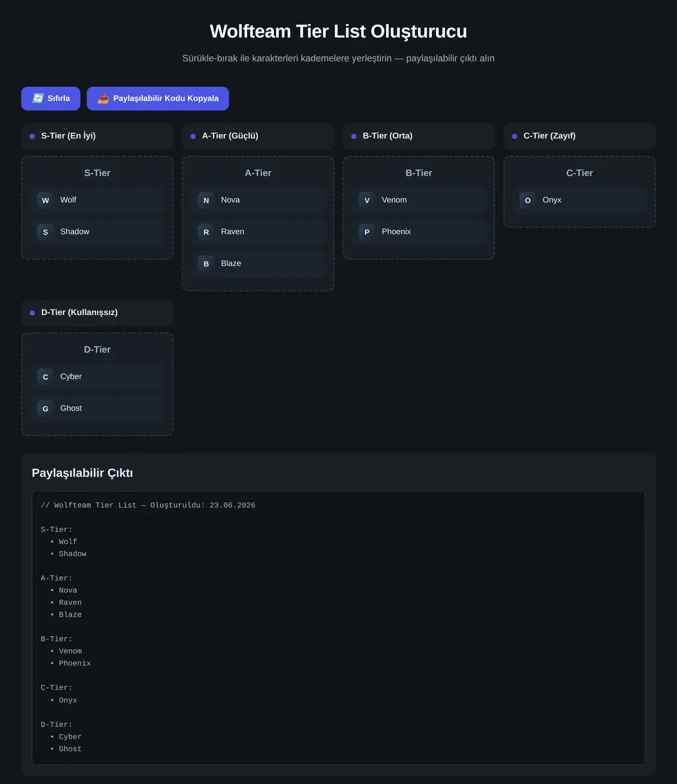The image size is (677, 784).
Task: Select the Wolf character card name
Action: click(x=68, y=200)
